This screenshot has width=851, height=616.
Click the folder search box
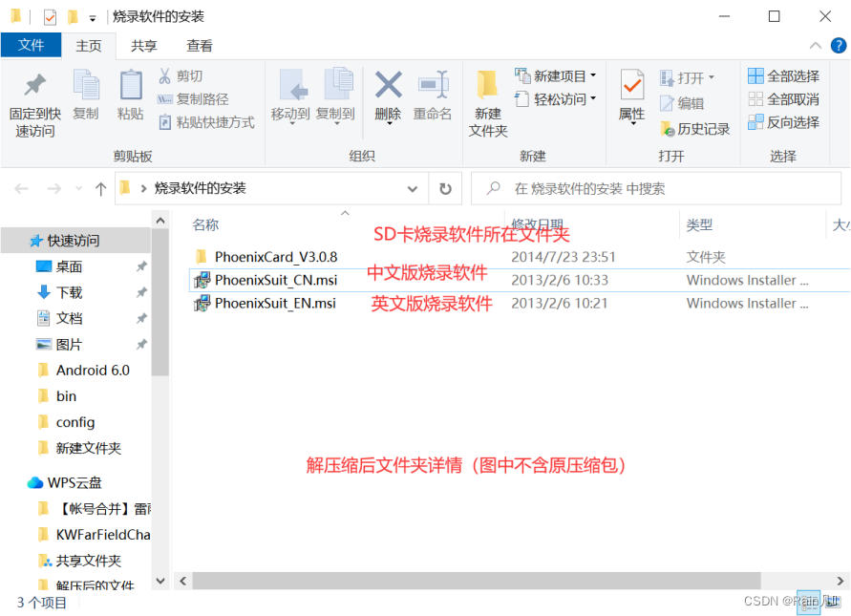(x=659, y=188)
